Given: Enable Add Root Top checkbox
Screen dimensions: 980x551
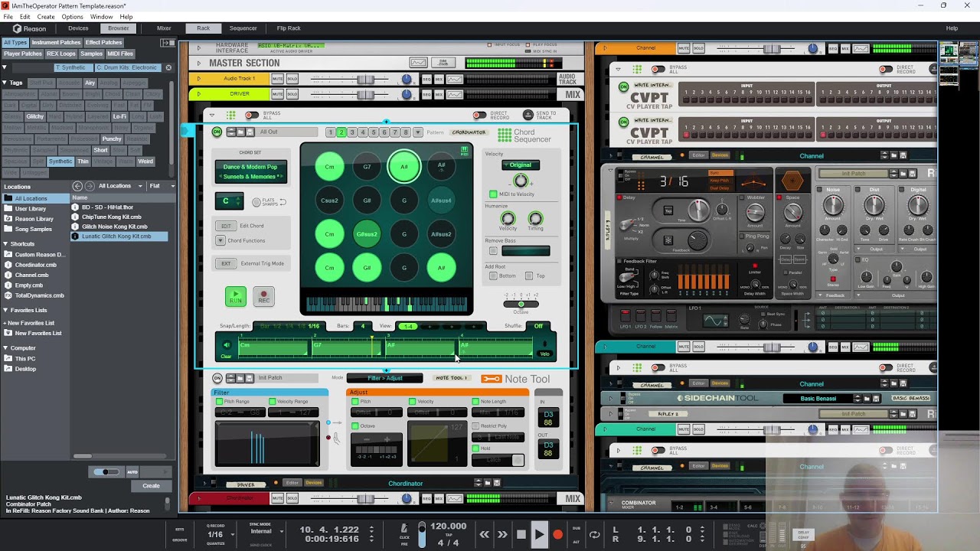Looking at the screenshot, I should coord(528,275).
